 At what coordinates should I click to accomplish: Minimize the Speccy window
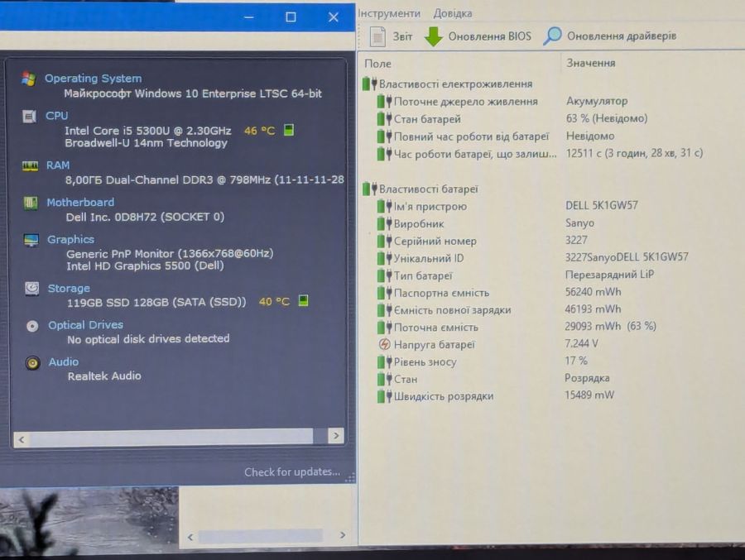248,17
